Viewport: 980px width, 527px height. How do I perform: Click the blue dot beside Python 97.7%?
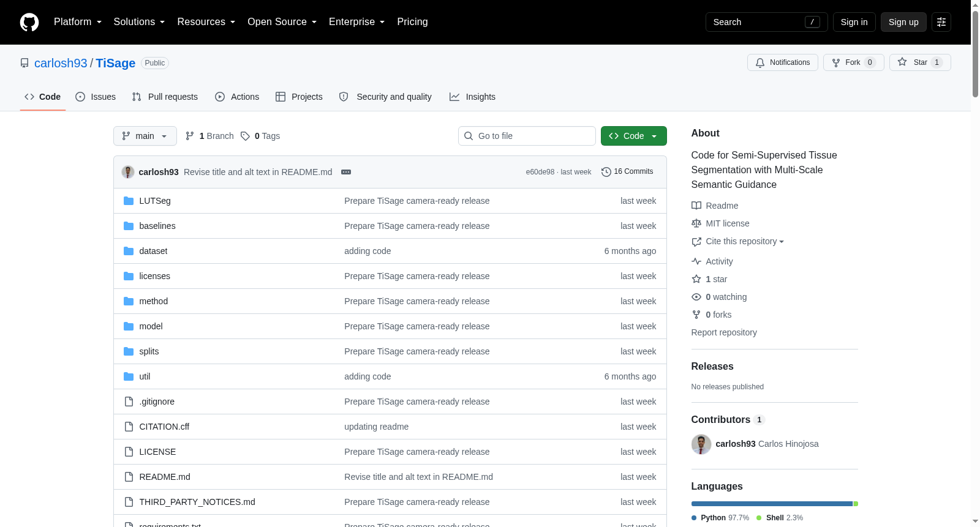[x=694, y=518]
